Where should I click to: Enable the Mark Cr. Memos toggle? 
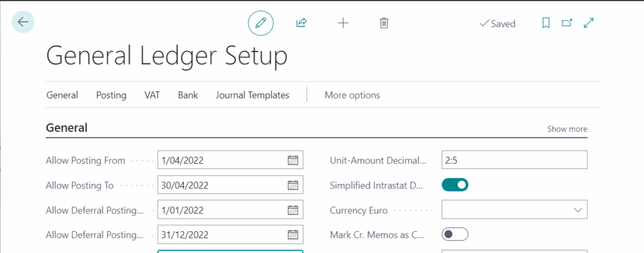click(455, 234)
